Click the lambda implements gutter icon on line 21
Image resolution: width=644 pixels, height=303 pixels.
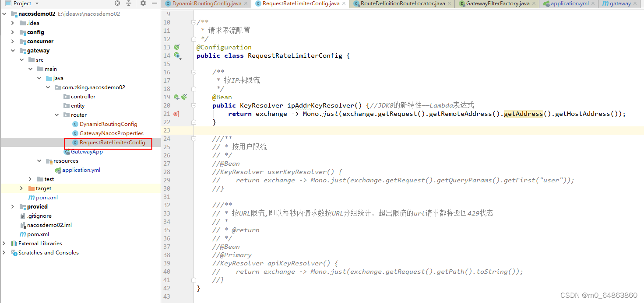[176, 114]
